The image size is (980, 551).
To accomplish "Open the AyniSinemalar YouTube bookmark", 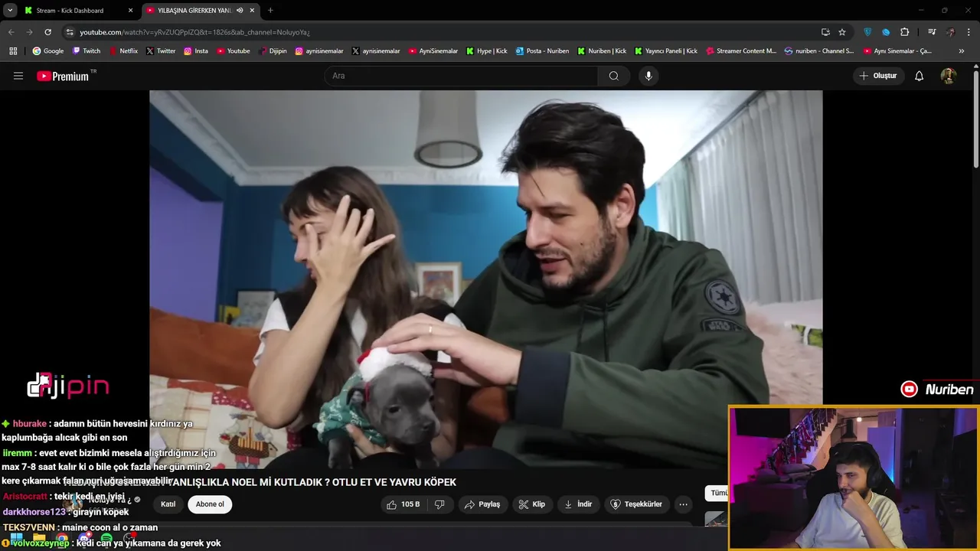I will (433, 51).
